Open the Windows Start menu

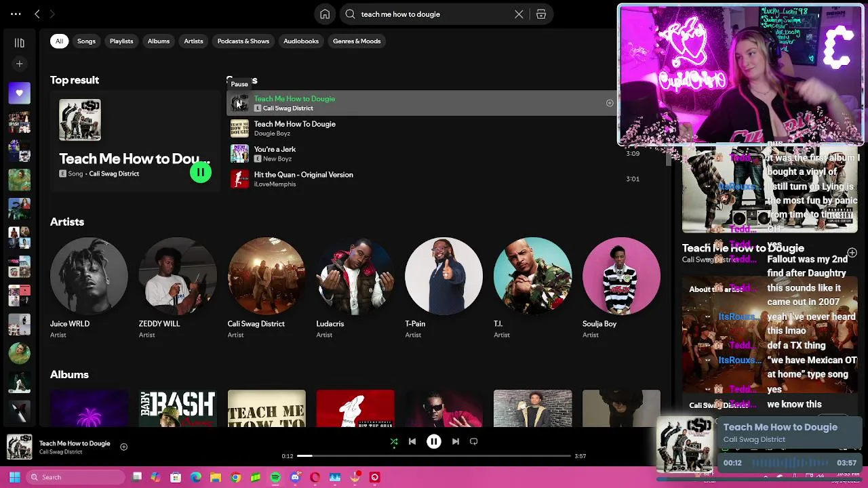[x=14, y=477]
